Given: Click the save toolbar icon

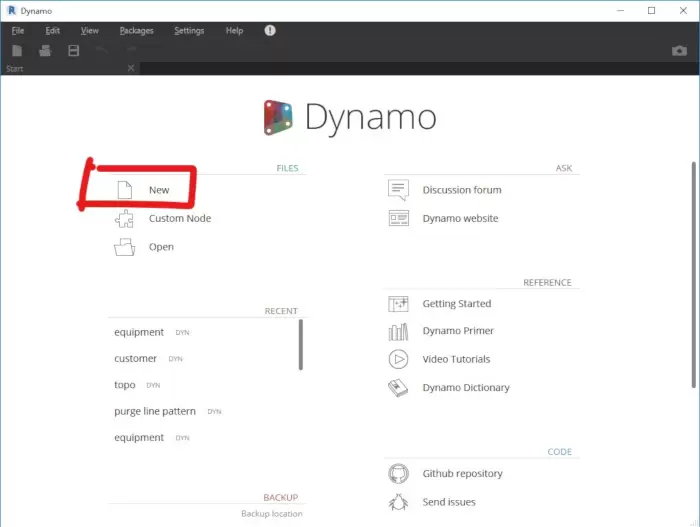Looking at the screenshot, I should [x=73, y=51].
